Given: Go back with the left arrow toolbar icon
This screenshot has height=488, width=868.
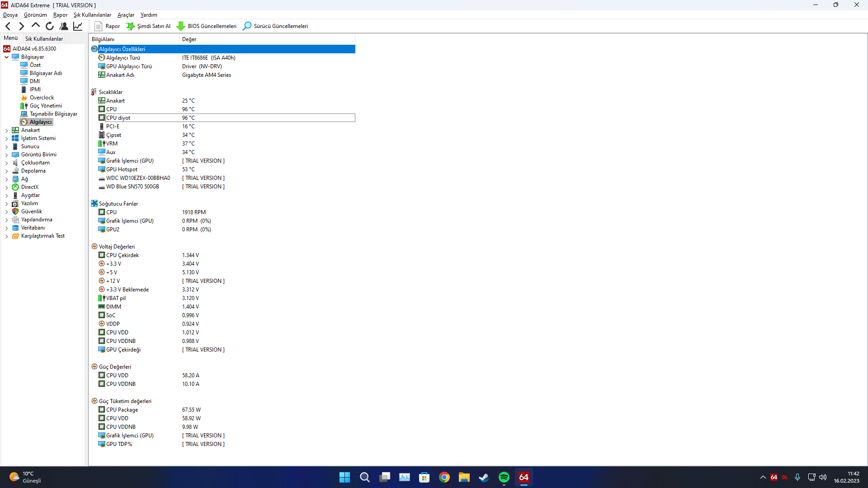Looking at the screenshot, I should click(8, 26).
